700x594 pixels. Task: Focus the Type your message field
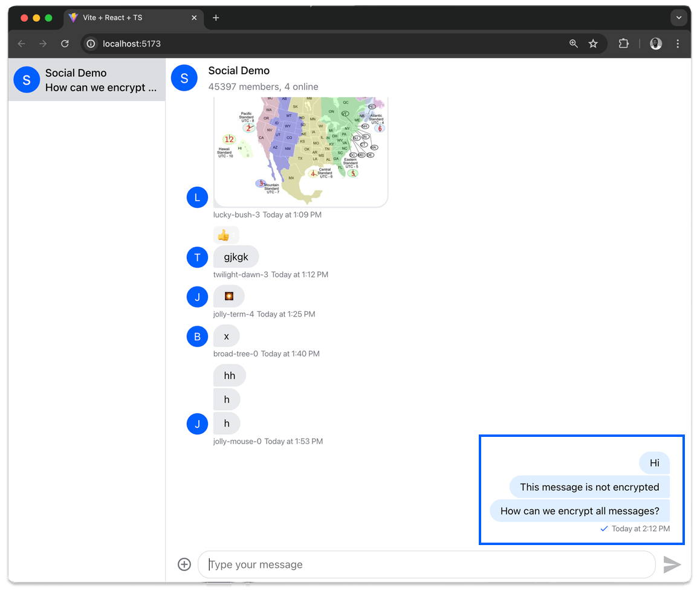pos(426,564)
